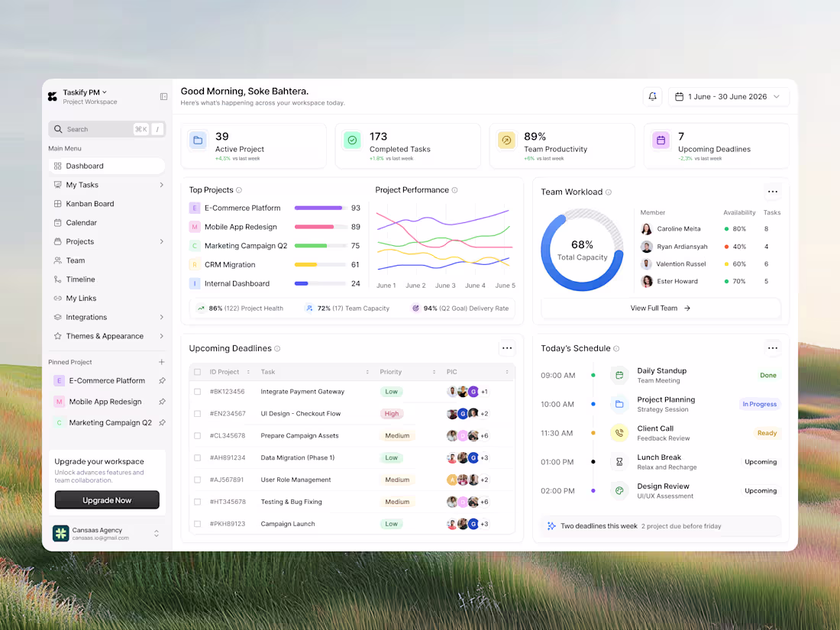Click the 68% capacity donut chart
The image size is (840, 630).
(582, 250)
